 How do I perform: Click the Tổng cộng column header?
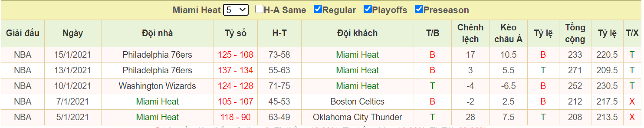[x=575, y=33]
